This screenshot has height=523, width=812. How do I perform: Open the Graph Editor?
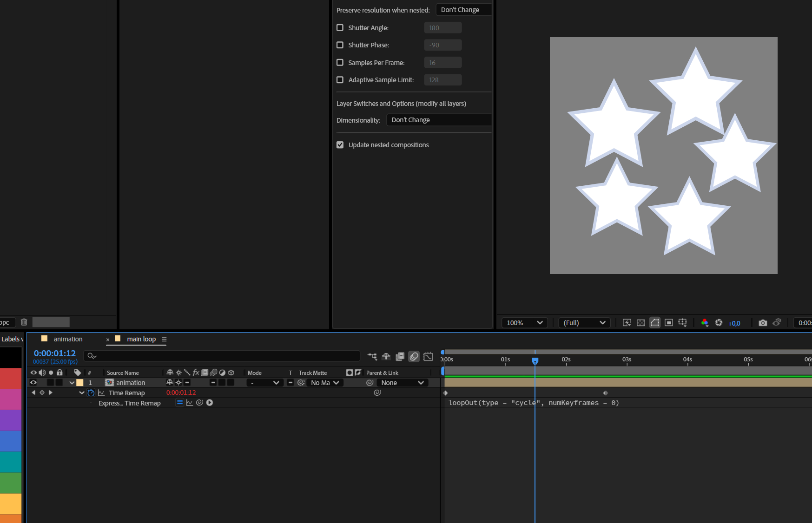pyautogui.click(x=428, y=356)
